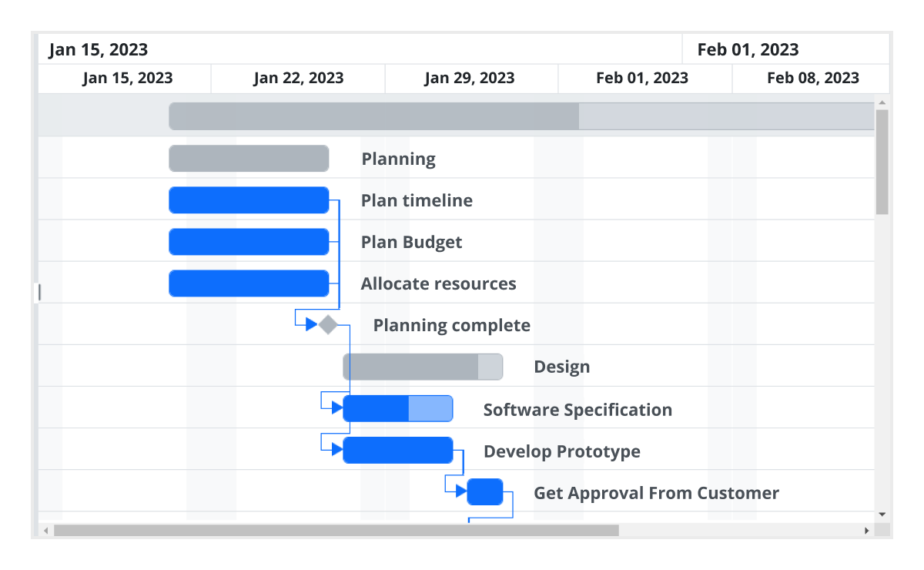The width and height of the screenshot is (924, 570).
Task: Select the Plan timeline task bar
Action: click(x=249, y=199)
